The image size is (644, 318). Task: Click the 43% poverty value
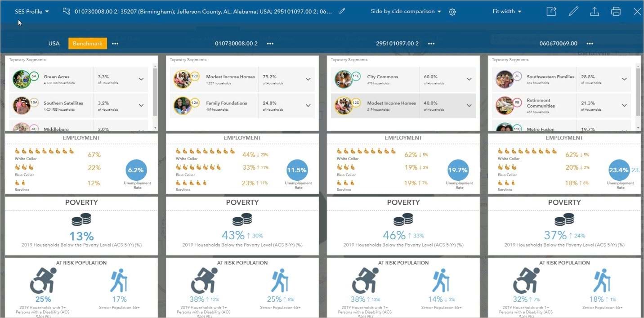coord(233,235)
